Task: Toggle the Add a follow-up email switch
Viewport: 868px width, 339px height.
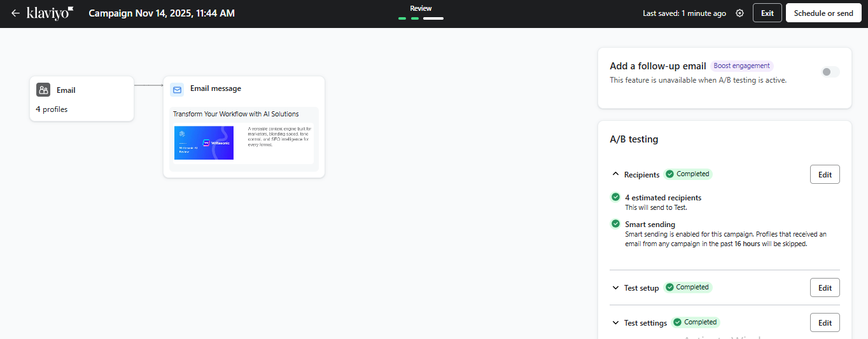Action: [830, 72]
